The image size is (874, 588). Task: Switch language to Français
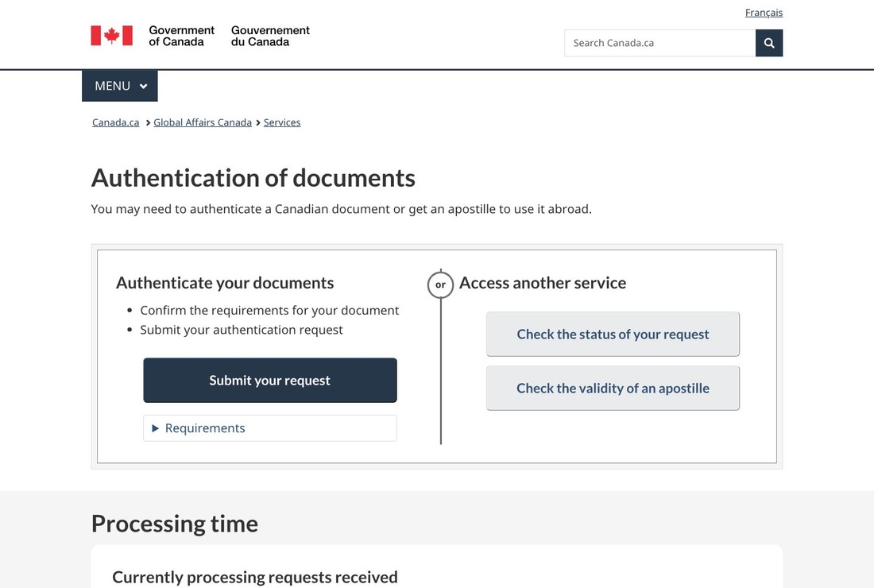pyautogui.click(x=764, y=12)
